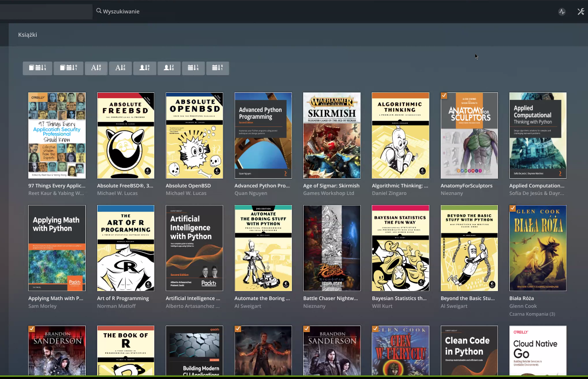Click the 'Advanced Python Pro...' title link
Image resolution: width=588 pixels, height=379 pixels.
coord(262,185)
